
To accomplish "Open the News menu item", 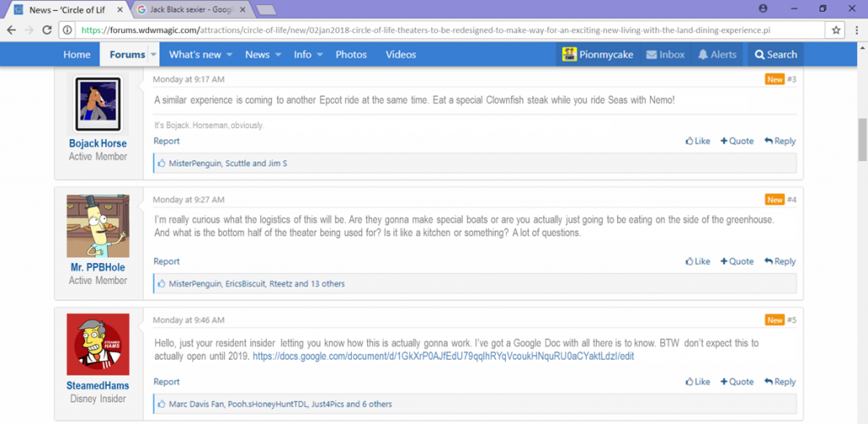I will point(258,54).
